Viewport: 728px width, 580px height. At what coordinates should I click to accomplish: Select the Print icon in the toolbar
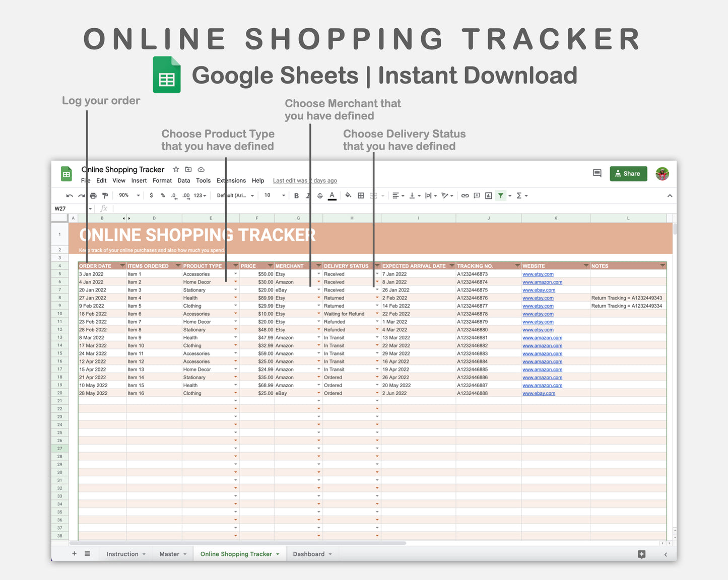point(93,195)
